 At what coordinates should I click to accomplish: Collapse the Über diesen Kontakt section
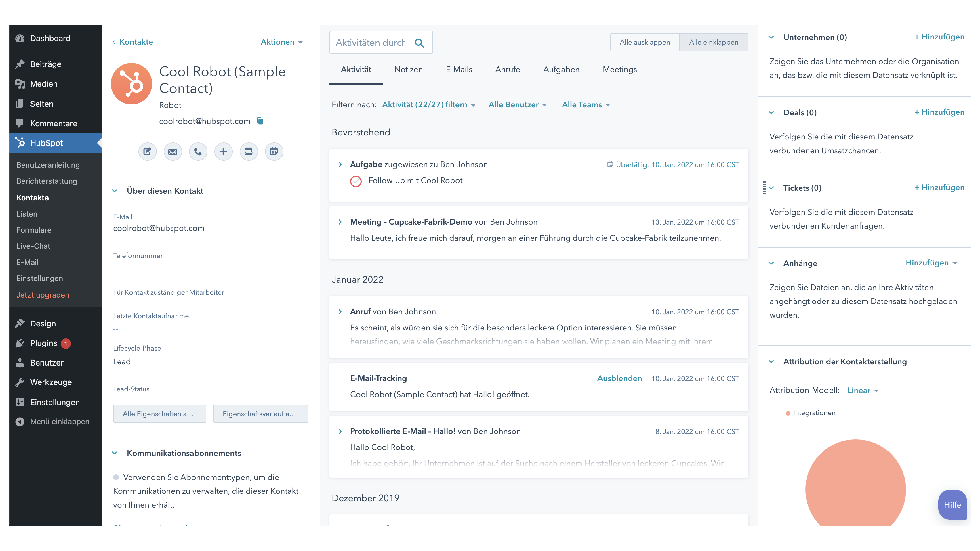click(115, 191)
